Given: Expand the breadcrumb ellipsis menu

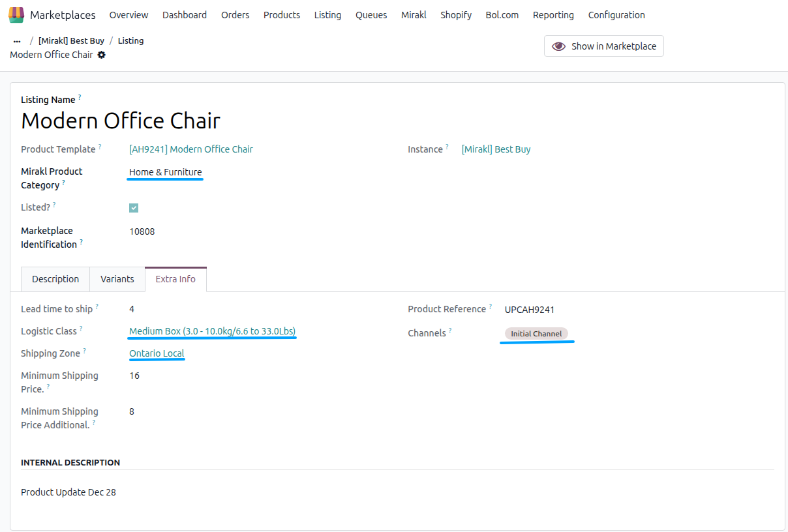Looking at the screenshot, I should click(x=17, y=41).
